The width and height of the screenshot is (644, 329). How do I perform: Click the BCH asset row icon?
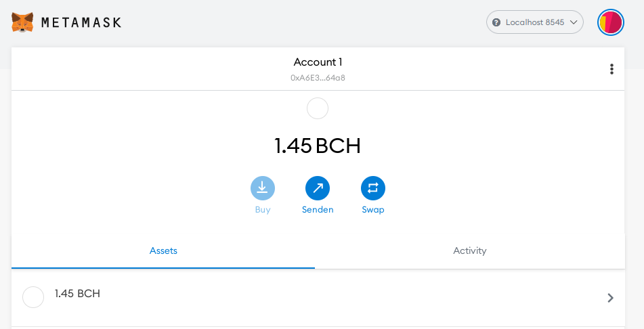(x=33, y=297)
